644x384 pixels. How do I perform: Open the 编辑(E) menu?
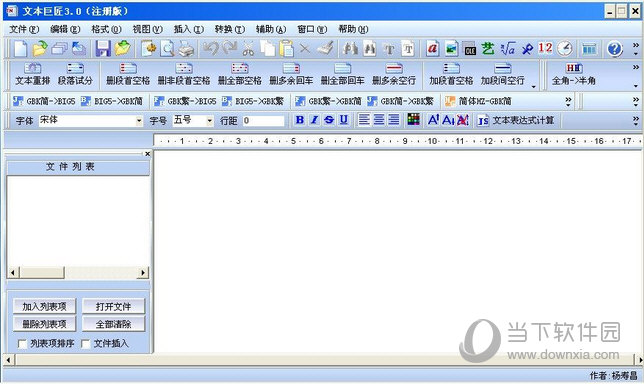(x=65, y=29)
